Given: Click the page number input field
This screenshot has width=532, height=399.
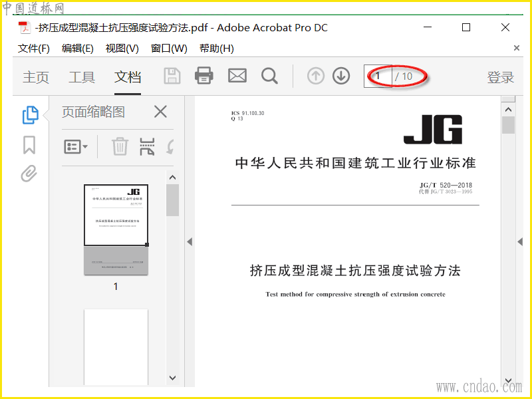Looking at the screenshot, I should [x=378, y=76].
